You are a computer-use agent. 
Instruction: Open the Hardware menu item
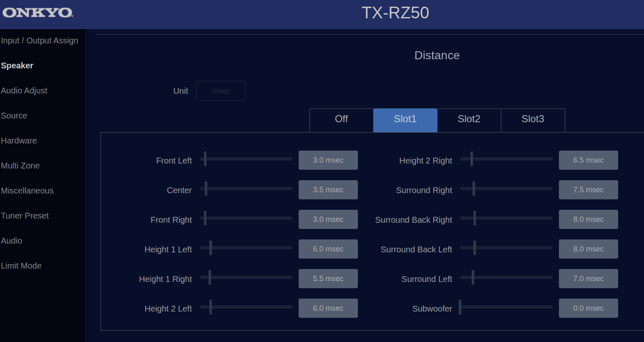pyautogui.click(x=19, y=141)
